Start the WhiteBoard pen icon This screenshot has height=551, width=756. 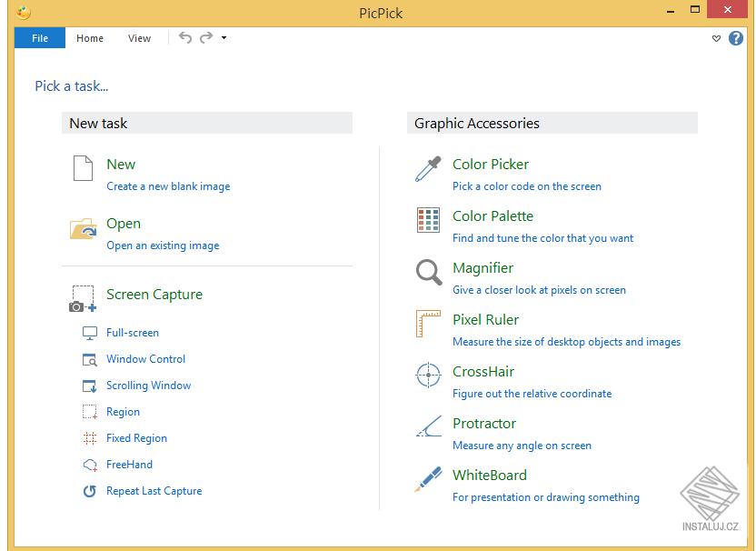coord(428,479)
